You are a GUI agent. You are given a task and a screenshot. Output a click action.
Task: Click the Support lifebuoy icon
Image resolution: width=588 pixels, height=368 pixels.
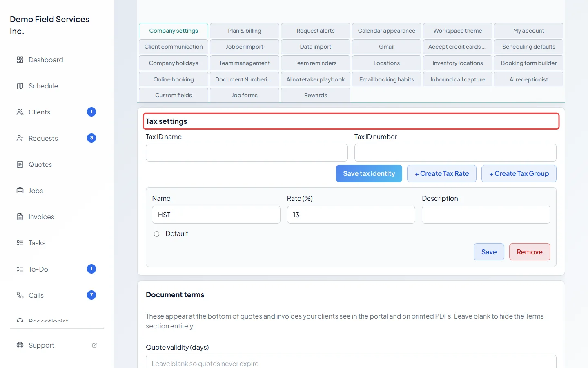[x=20, y=345]
